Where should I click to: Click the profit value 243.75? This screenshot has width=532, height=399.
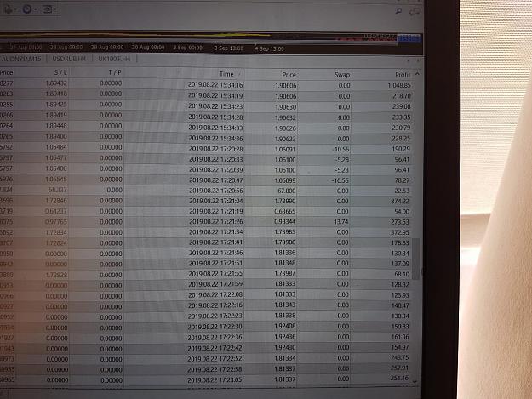click(400, 357)
